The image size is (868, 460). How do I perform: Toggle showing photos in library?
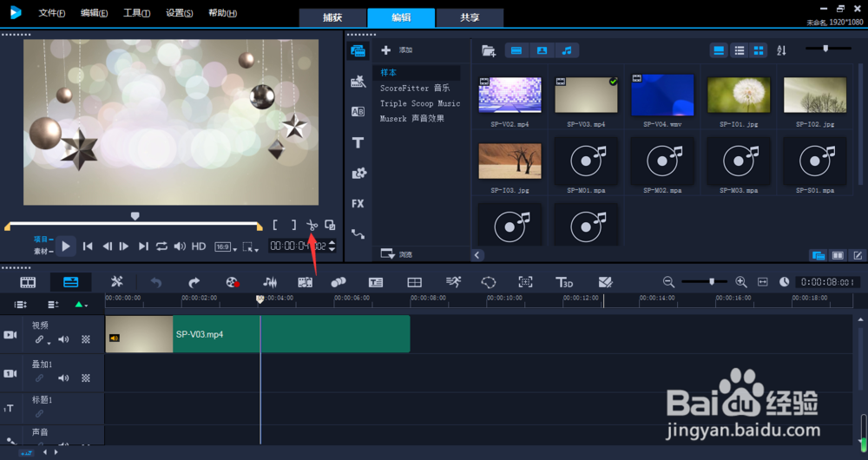(x=542, y=50)
